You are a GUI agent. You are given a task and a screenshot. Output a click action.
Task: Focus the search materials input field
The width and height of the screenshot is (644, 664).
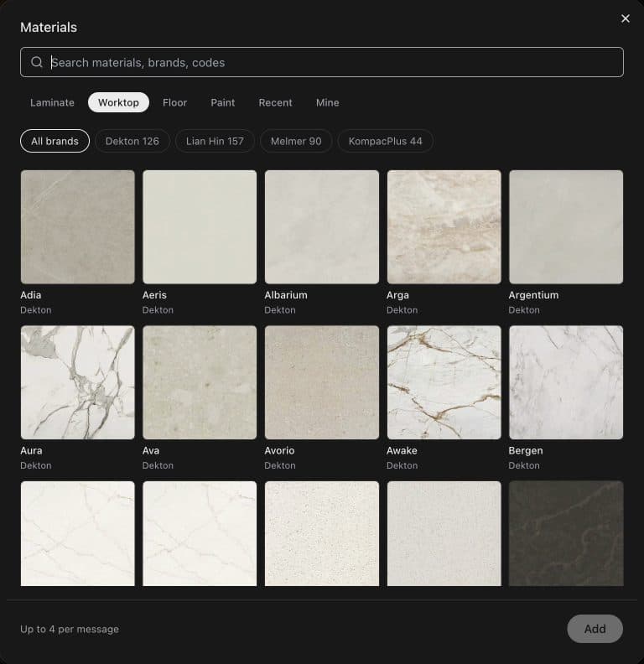click(x=321, y=62)
